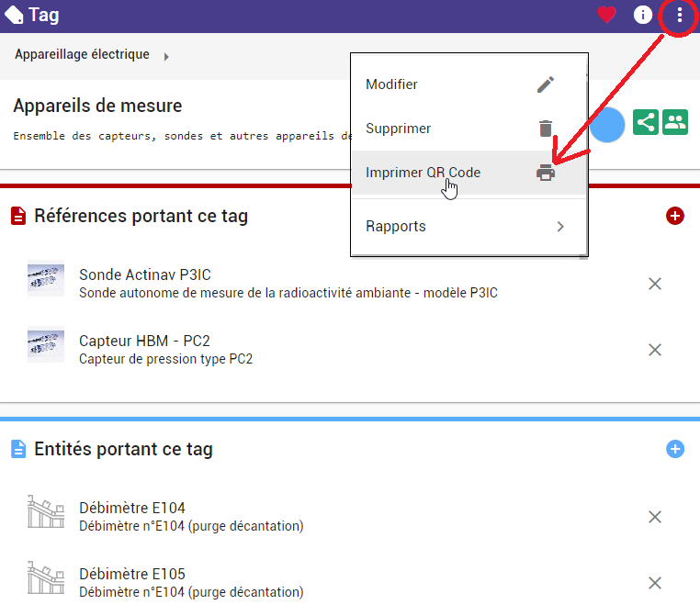Click 'Sonde autonome de mesure' description text
The width and height of the screenshot is (700, 616).
pyautogui.click(x=288, y=293)
